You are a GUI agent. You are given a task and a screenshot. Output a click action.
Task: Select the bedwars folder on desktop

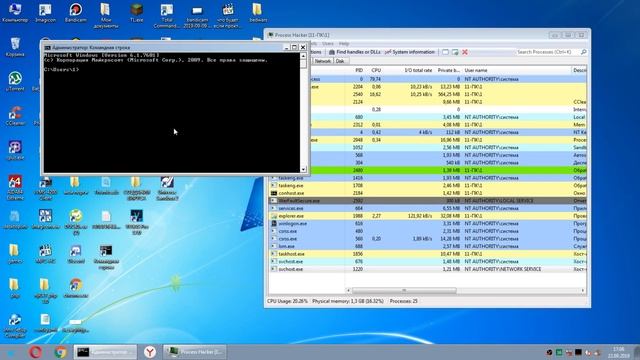[x=258, y=12]
